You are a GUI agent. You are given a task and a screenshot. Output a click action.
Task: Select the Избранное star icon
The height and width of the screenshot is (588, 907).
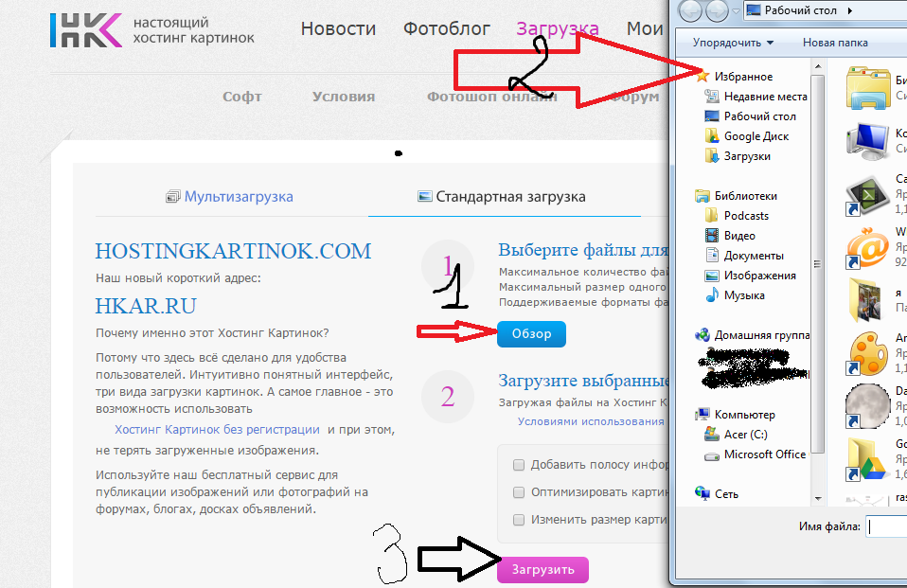coord(702,76)
